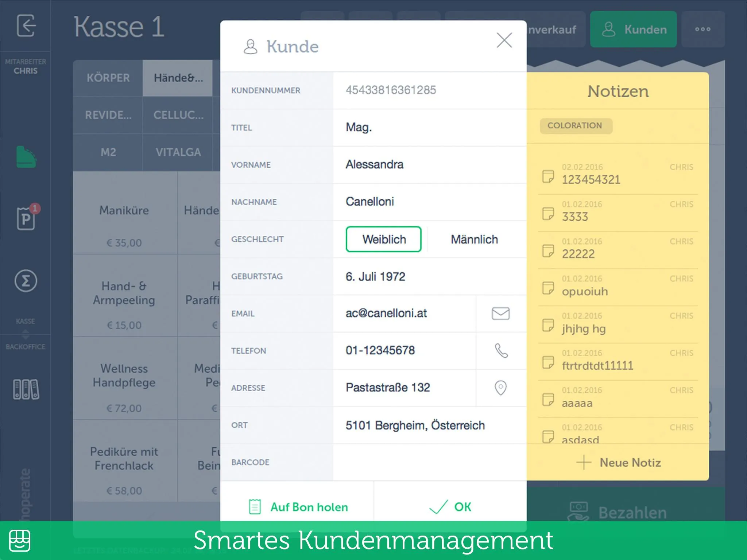Screen dimensions: 747x560
Task: Close the Kunde dialog with X
Action: tap(504, 40)
